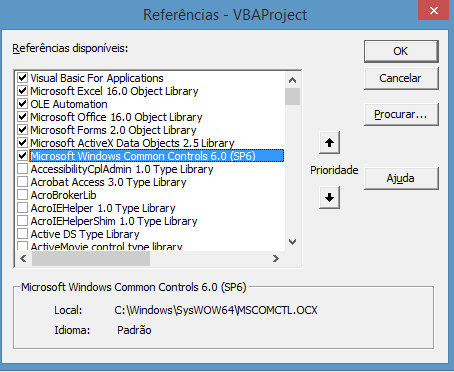The height and width of the screenshot is (372, 454).
Task: Enable AcroBrokerLib reference checkbox
Action: pos(22,195)
